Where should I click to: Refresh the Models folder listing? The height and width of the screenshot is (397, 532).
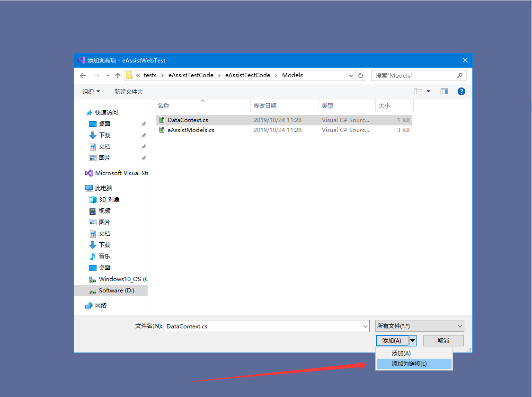pyautogui.click(x=361, y=75)
